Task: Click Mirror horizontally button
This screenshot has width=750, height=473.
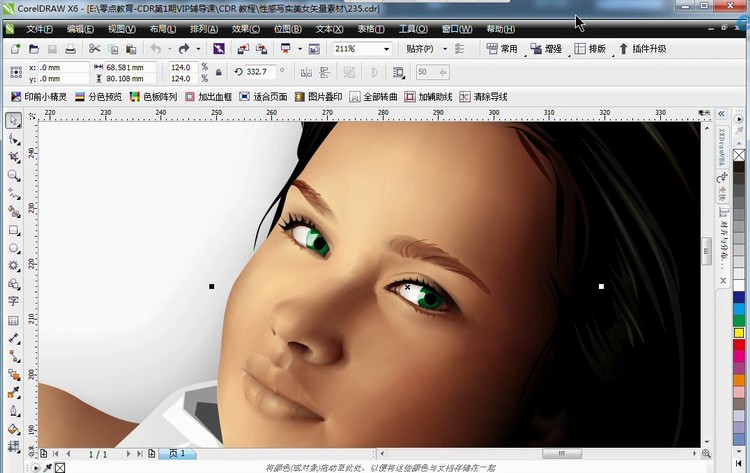Action: click(306, 73)
